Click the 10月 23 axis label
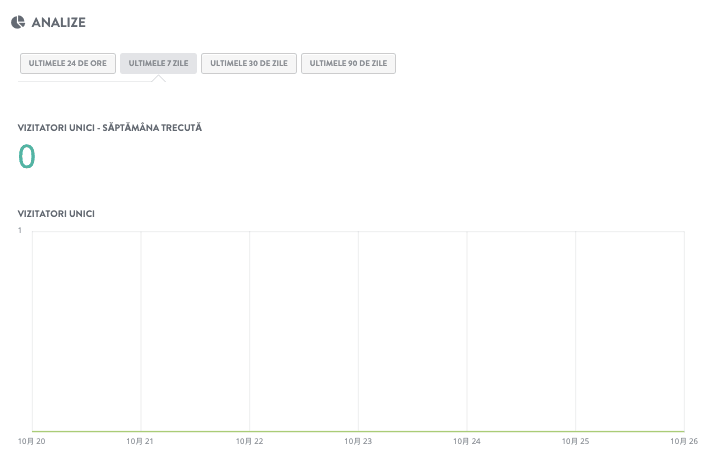Image resolution: width=706 pixels, height=451 pixels. 358,441
